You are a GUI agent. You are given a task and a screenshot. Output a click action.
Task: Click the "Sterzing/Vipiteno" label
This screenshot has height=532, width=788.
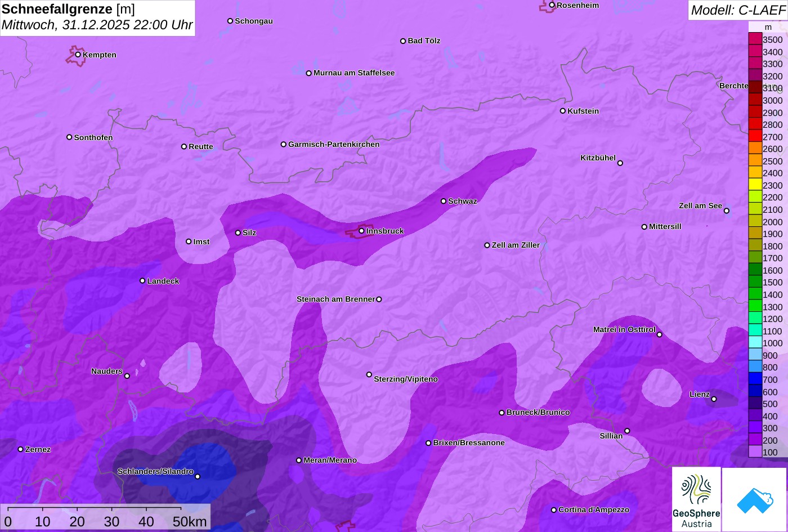[406, 379]
